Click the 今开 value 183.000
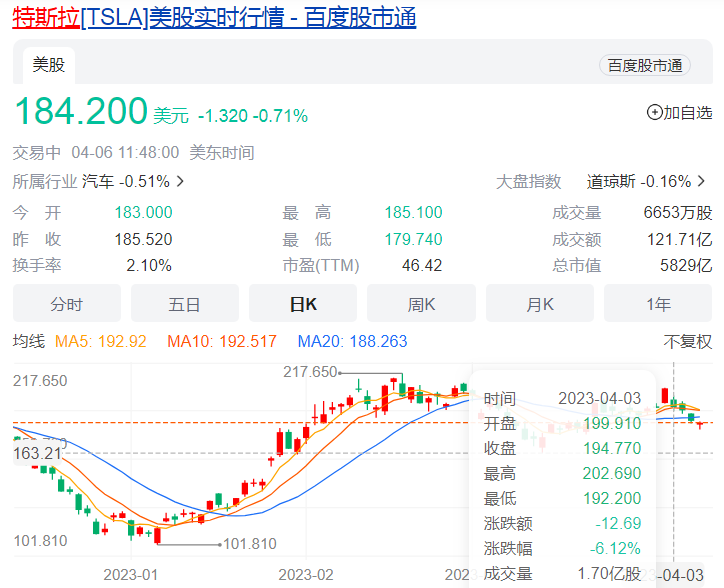724x588 pixels. tap(144, 212)
